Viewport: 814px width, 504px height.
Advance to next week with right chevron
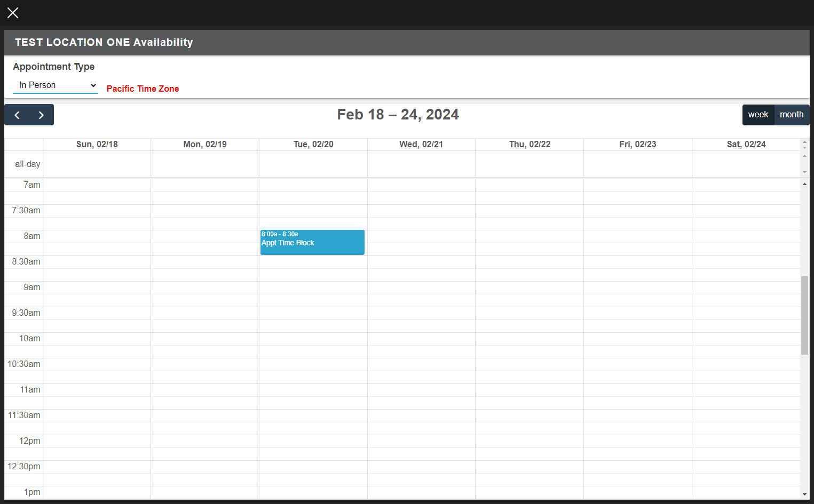pos(42,115)
